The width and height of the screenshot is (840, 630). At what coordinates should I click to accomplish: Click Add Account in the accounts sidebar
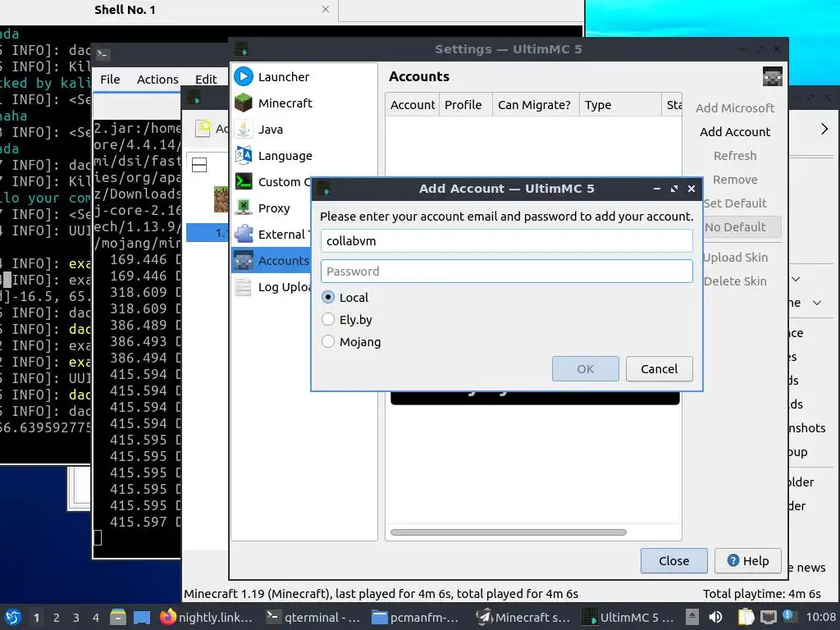735,132
